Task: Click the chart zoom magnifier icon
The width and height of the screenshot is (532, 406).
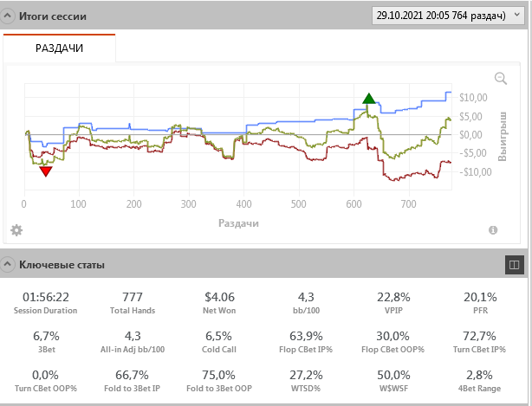Action: [x=500, y=79]
